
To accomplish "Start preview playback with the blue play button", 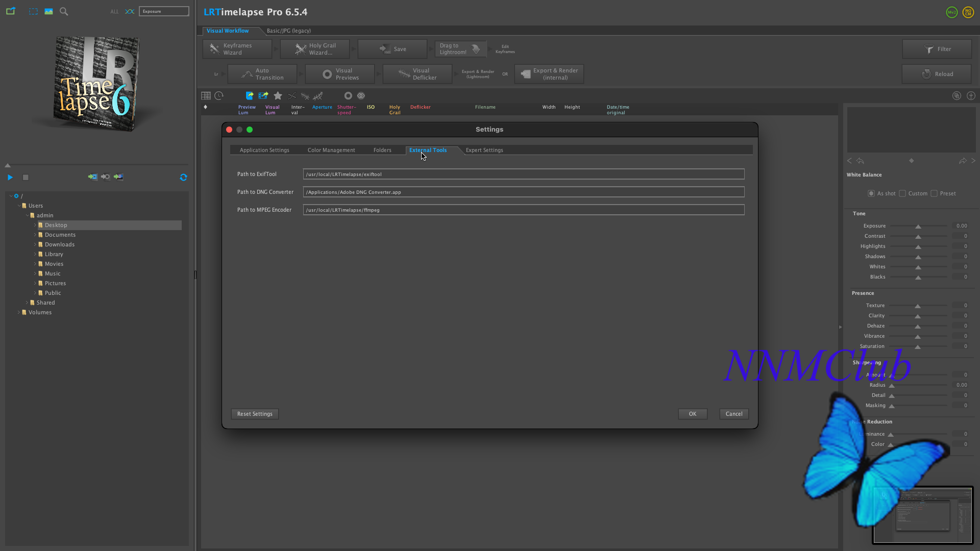I will (10, 177).
